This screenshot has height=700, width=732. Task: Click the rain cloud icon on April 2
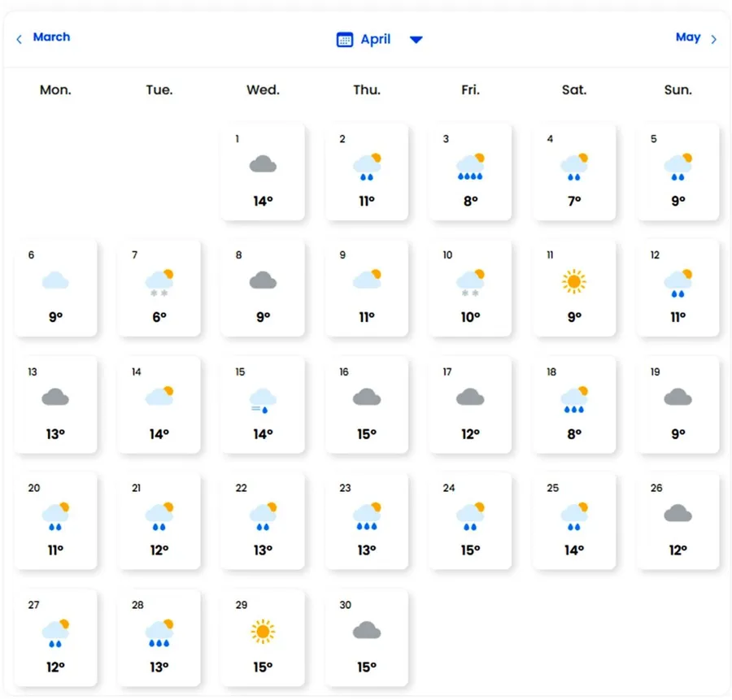click(366, 163)
